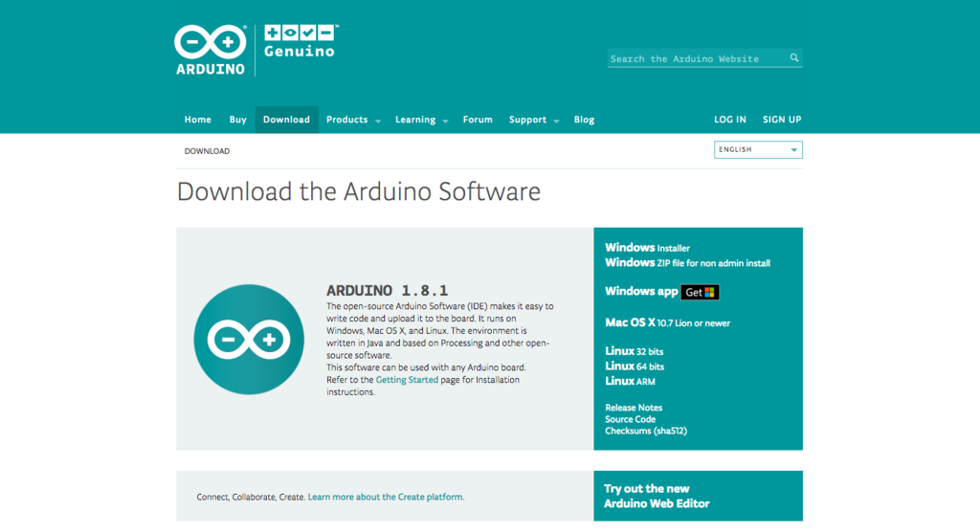Select the Download nav tab
This screenshot has height=532, width=980.
286,120
